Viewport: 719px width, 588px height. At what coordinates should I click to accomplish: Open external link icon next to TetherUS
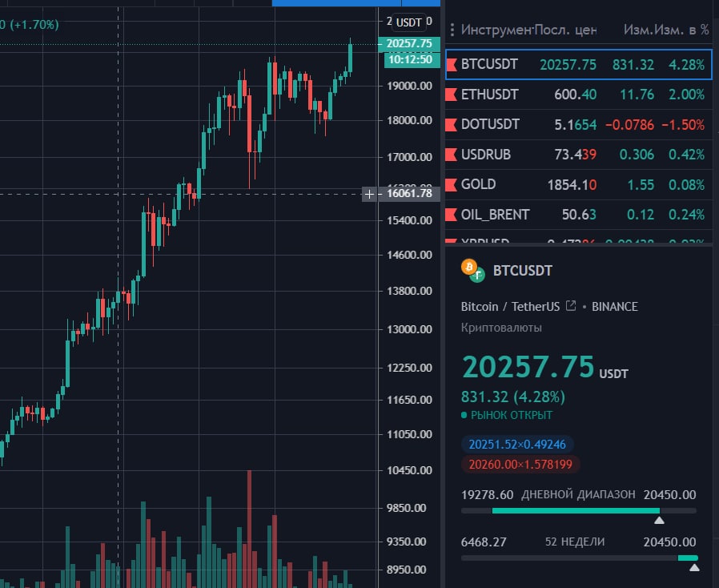[x=570, y=306]
